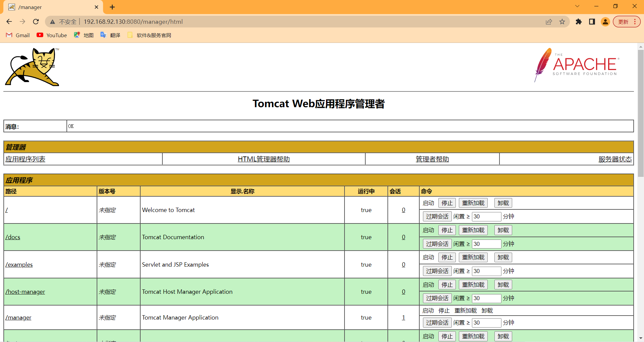Click the page vertical scrollbar thumb
The width and height of the screenshot is (644, 342).
(x=641, y=113)
